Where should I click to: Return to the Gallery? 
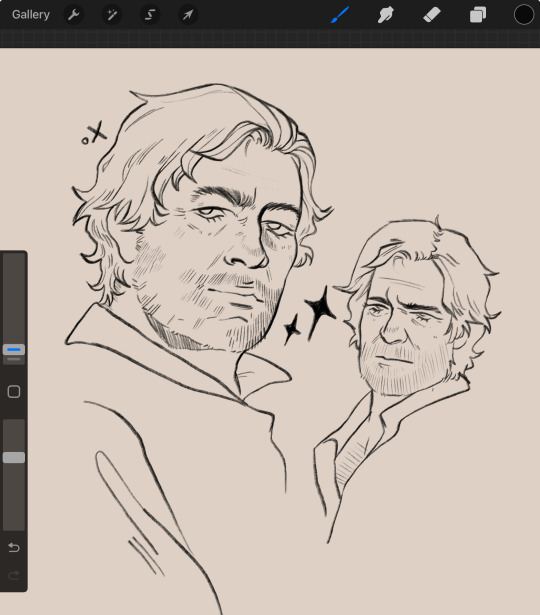31,15
